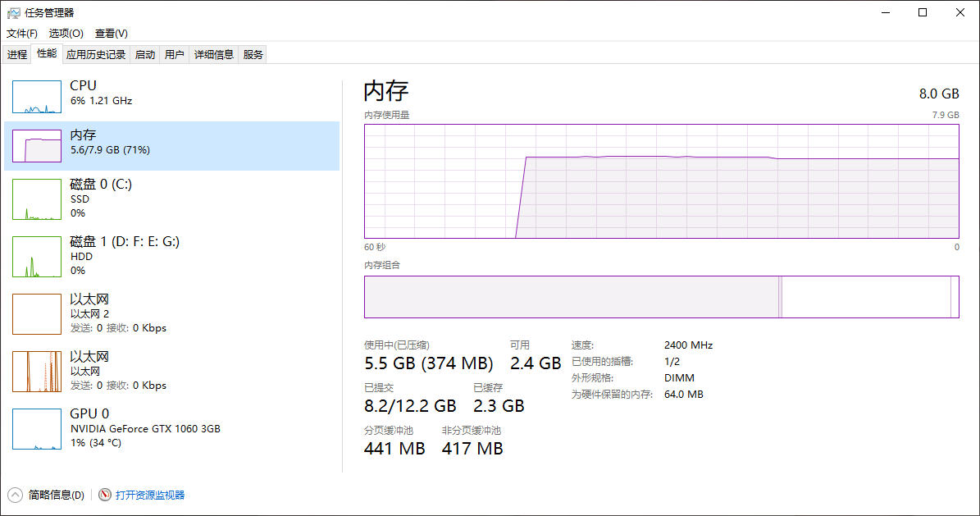The width and height of the screenshot is (980, 516).
Task: Click the 内存组合 memory composition bar
Action: pos(661,297)
